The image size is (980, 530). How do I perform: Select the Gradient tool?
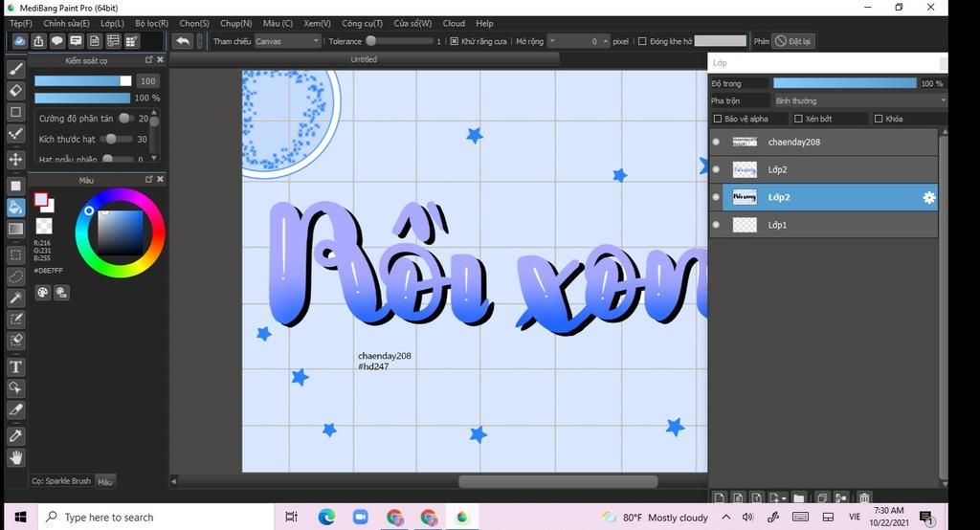pos(15,229)
